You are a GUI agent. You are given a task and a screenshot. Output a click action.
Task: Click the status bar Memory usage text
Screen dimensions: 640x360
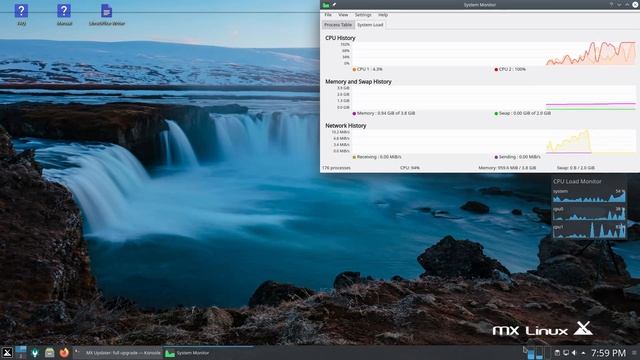[x=507, y=168]
